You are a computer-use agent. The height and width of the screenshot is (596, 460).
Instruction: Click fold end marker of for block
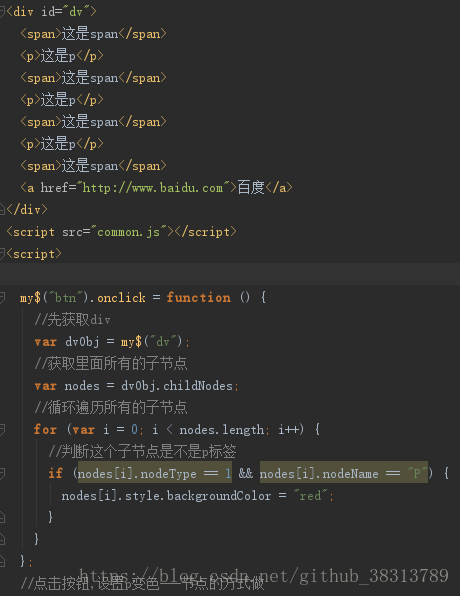tap(2, 539)
